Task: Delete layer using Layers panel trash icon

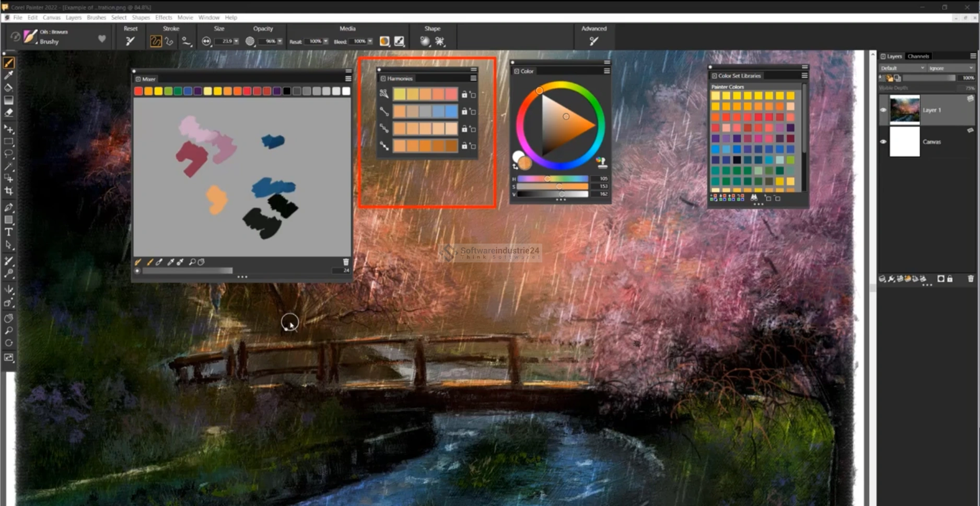Action: pos(971,279)
